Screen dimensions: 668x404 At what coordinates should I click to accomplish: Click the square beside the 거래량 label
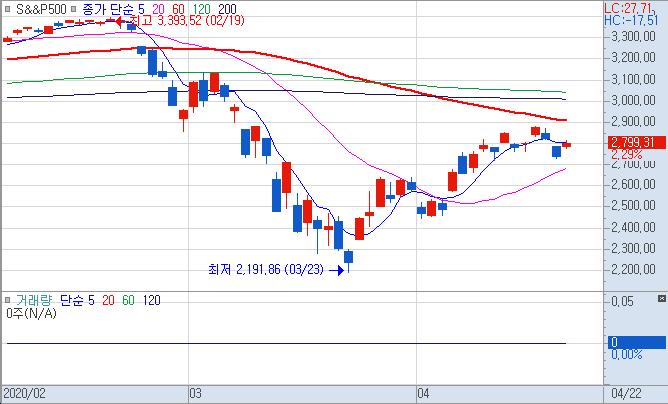coord(7,300)
